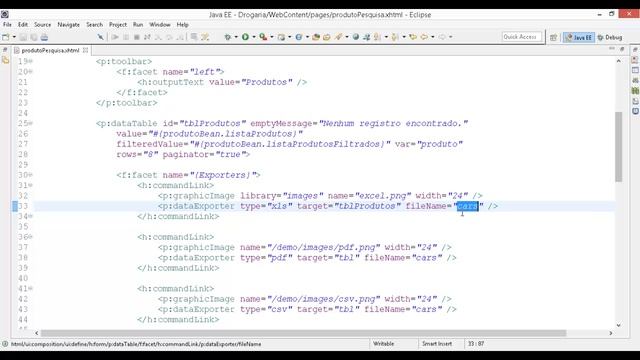The height and width of the screenshot is (360, 640).
Task: Click the last icon in right trim bar
Action: pyautogui.click(x=635, y=111)
